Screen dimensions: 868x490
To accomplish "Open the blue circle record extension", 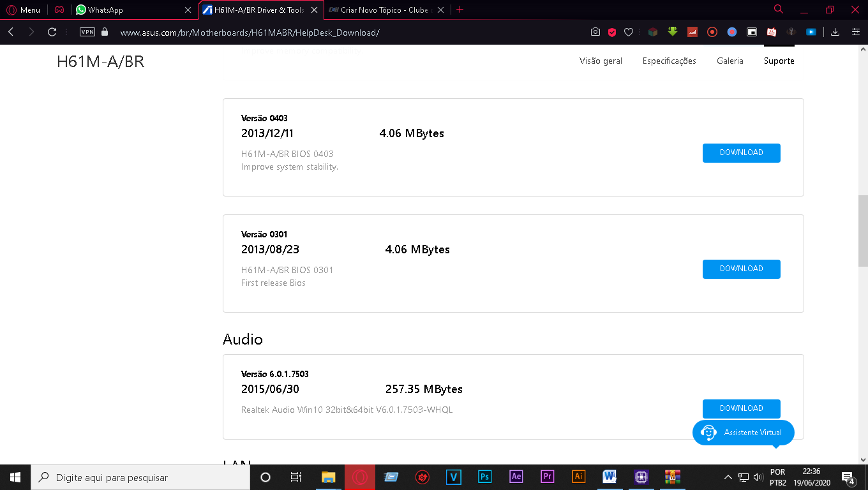I will pos(732,32).
